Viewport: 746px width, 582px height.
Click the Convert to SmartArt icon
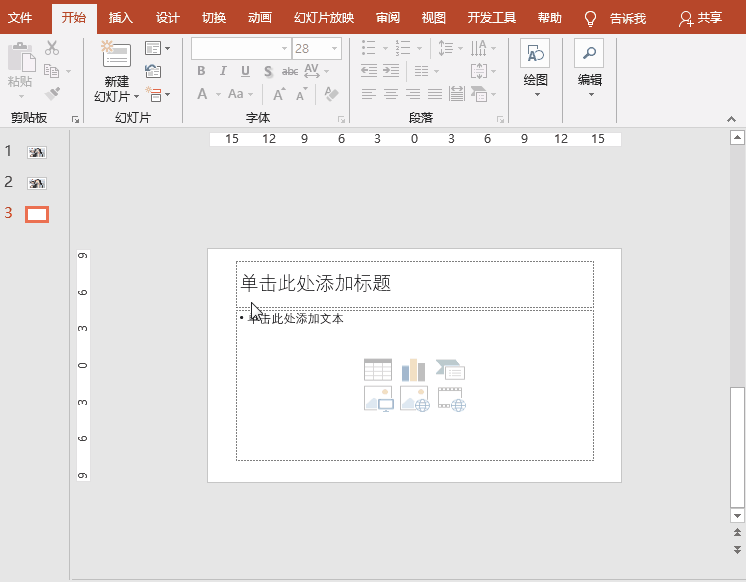(479, 94)
